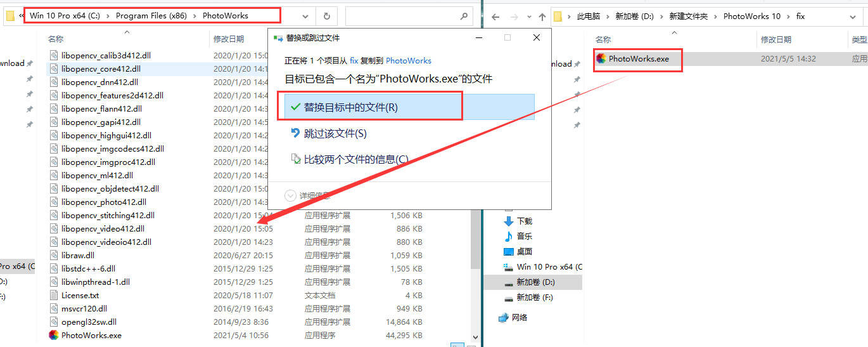
Task: Select libopencv_ml412.dll file icon
Action: tap(54, 175)
